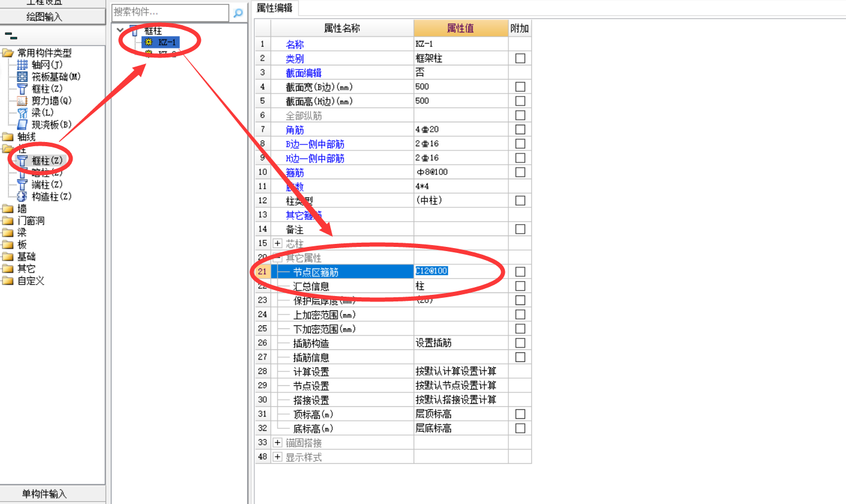Pick 框柱(Z) icon under 常用构件类型

(22, 89)
